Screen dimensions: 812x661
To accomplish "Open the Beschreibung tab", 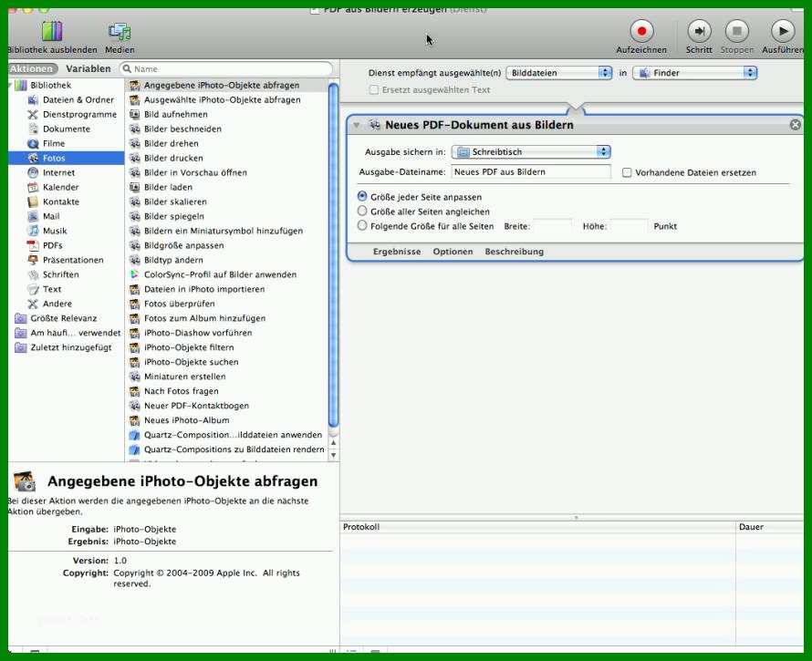I will point(514,252).
